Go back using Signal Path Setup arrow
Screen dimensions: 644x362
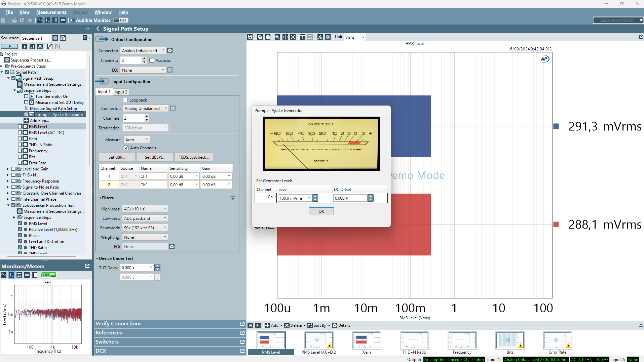point(98,29)
